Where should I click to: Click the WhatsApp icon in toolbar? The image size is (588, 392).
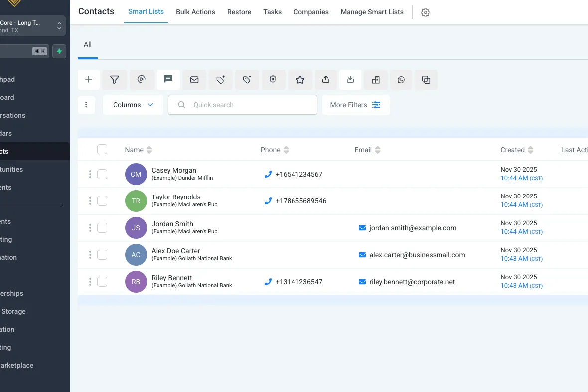click(401, 80)
